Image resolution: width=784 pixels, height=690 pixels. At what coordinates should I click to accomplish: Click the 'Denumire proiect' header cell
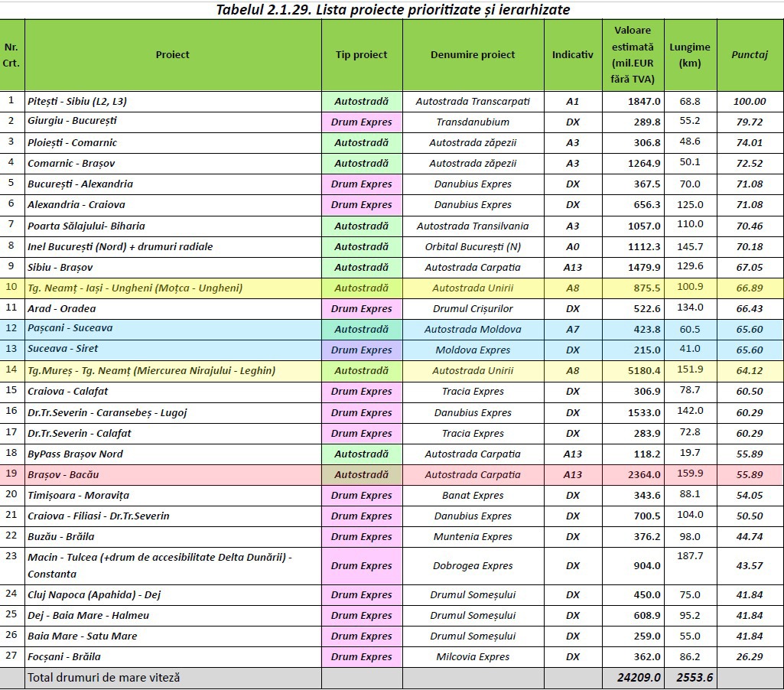473,55
